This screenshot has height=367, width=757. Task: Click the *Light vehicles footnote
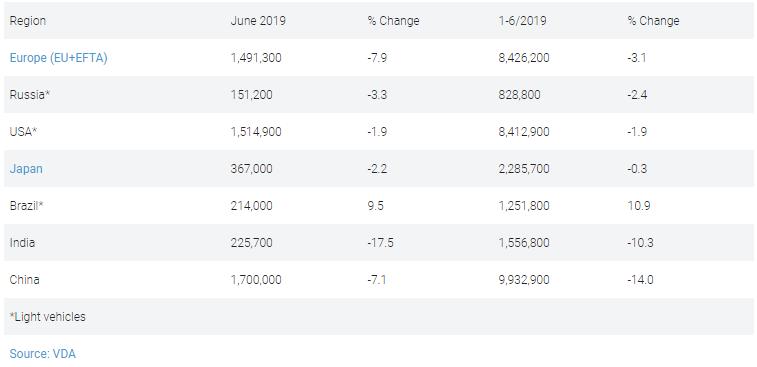(x=48, y=317)
